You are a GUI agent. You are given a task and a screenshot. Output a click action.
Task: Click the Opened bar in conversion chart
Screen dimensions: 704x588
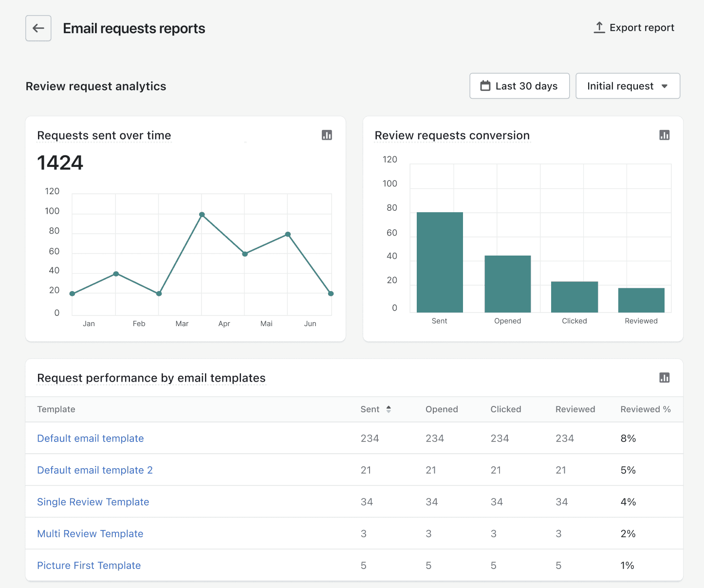coord(507,284)
